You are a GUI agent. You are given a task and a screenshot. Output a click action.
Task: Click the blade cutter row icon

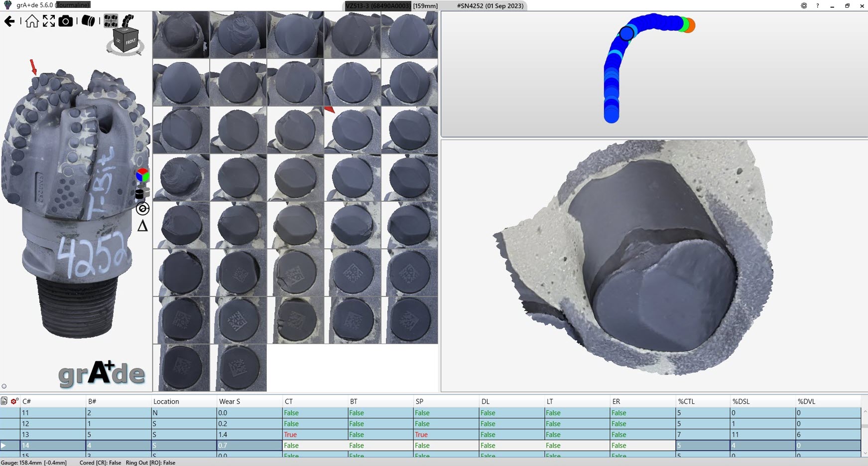(x=128, y=21)
